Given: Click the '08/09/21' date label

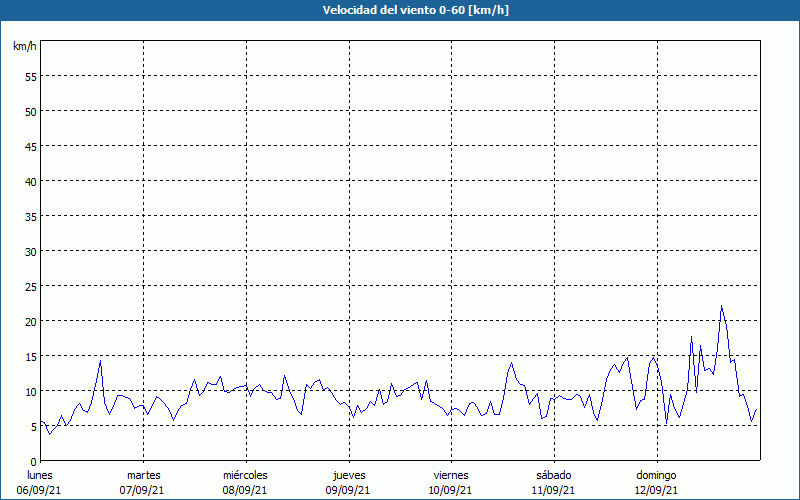Looking at the screenshot, I should [x=245, y=490].
